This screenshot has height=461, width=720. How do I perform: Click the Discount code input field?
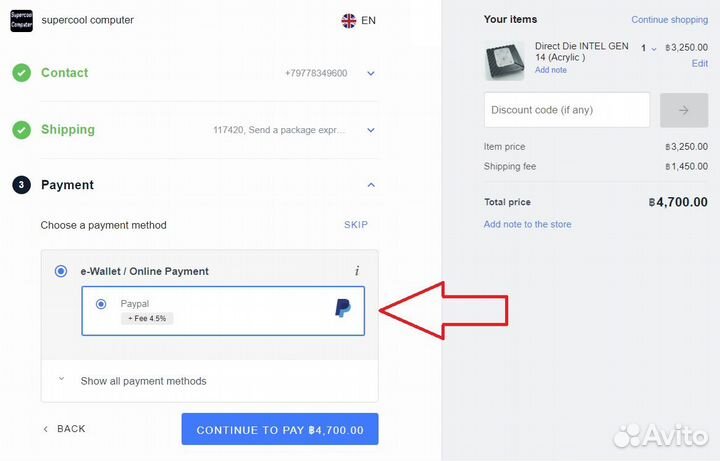coord(566,110)
